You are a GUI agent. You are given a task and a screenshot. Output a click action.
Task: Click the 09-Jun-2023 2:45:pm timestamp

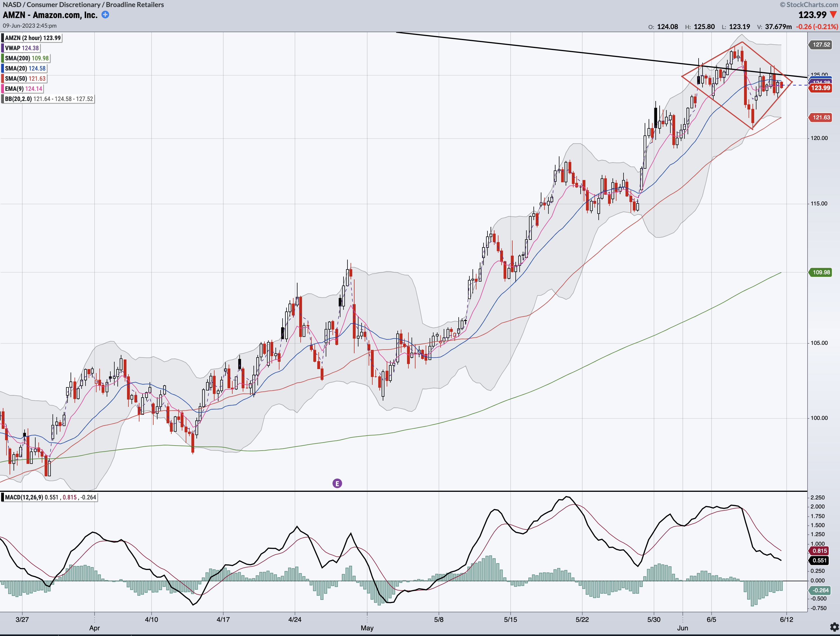(30, 25)
